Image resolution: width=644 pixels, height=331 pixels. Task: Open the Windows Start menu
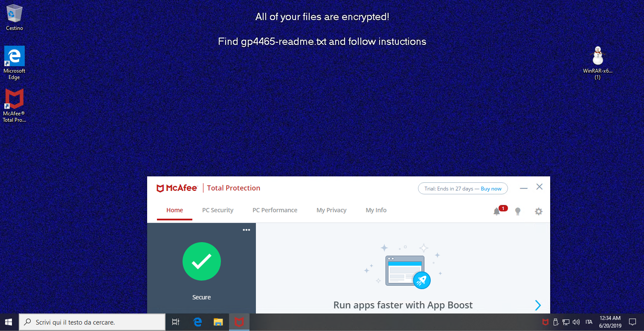(x=9, y=322)
